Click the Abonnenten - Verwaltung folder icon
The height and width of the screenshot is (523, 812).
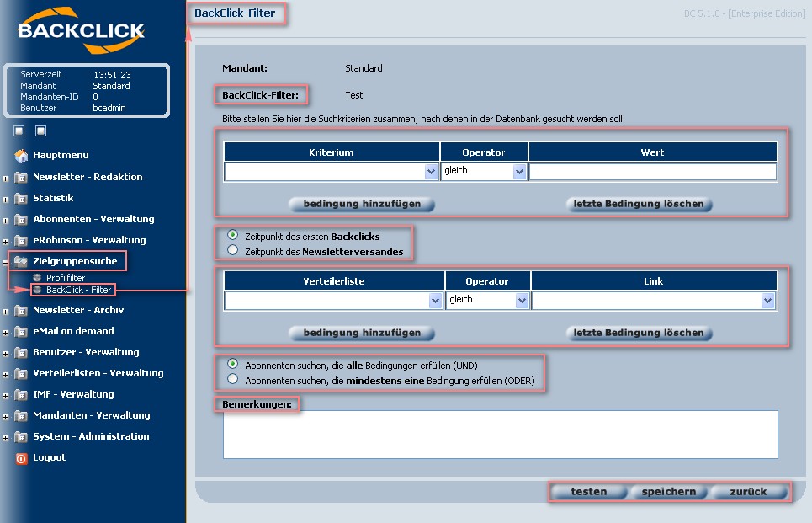pos(21,219)
